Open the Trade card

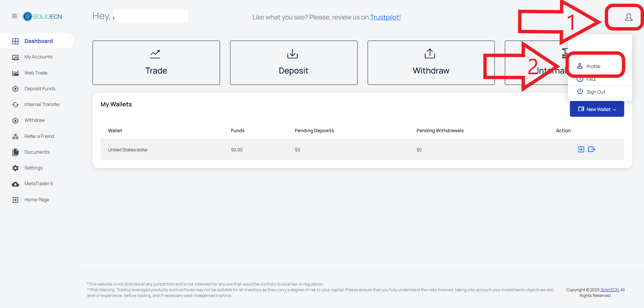(156, 63)
